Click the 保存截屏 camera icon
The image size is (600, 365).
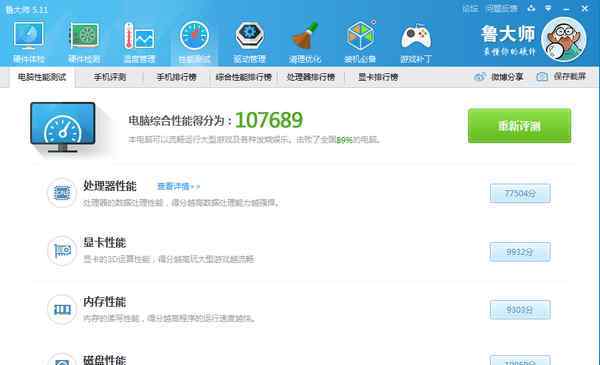(x=542, y=77)
